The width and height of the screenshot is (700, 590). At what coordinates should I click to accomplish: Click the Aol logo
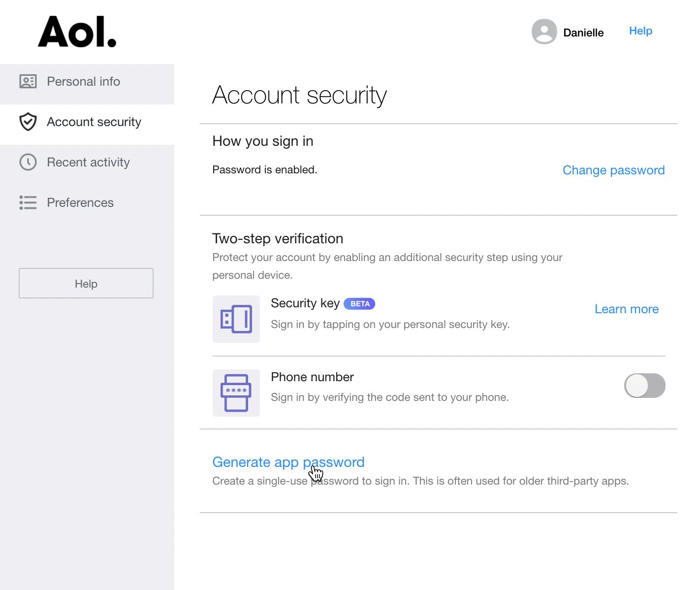click(77, 32)
